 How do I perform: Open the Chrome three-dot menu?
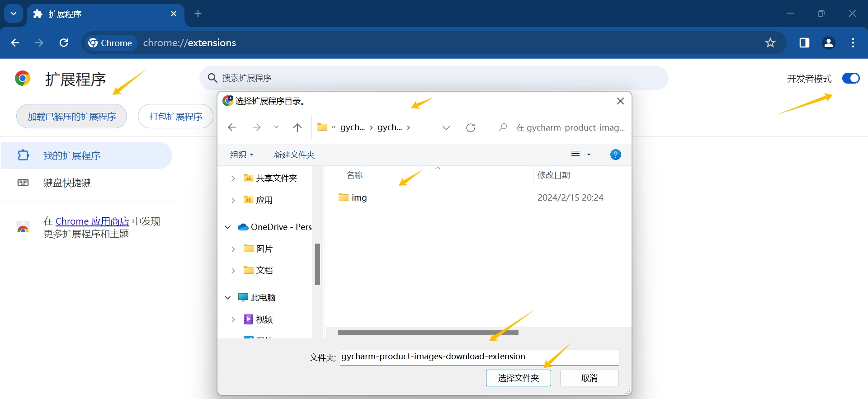[853, 43]
